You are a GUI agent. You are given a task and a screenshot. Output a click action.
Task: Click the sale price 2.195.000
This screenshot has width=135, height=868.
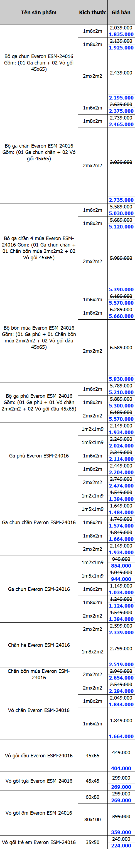pyautogui.click(x=121, y=98)
